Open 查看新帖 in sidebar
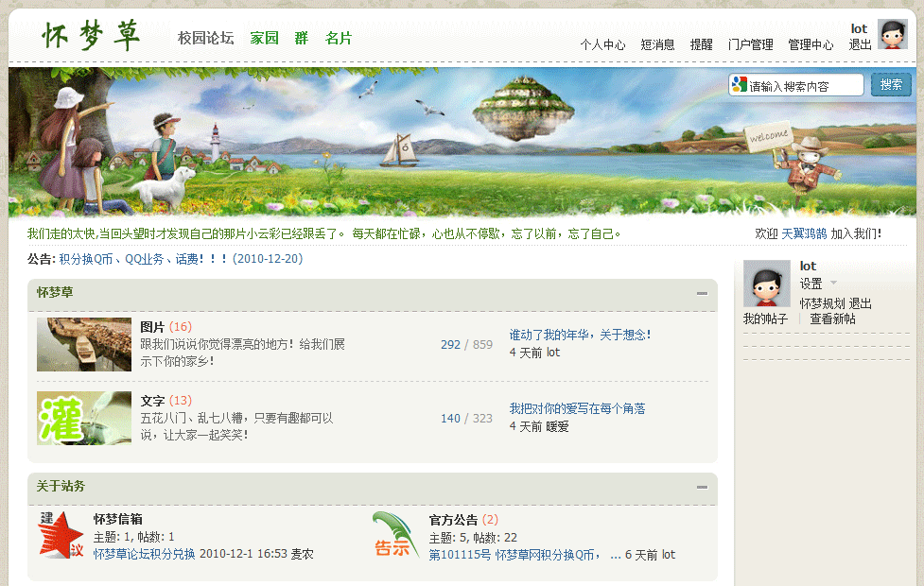Viewport: 924px width, 586px height. (x=832, y=319)
